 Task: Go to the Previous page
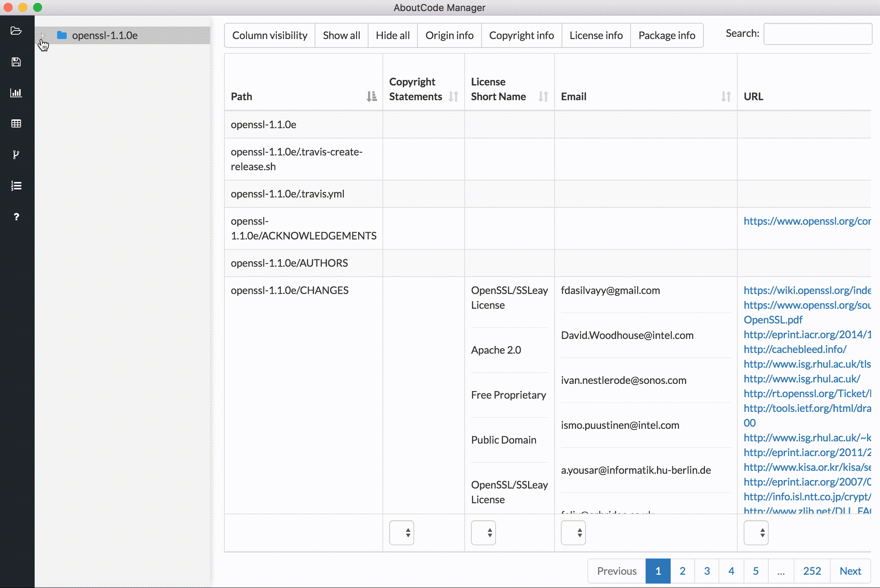point(617,571)
